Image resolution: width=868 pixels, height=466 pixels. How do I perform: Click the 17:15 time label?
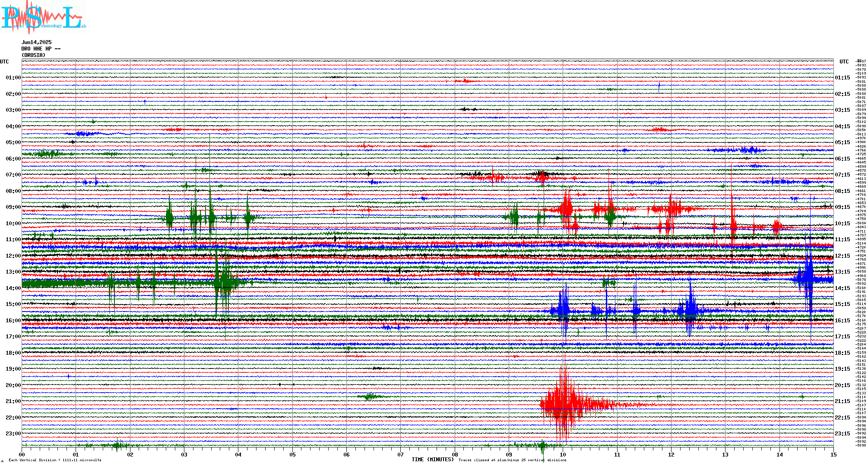(x=843, y=337)
